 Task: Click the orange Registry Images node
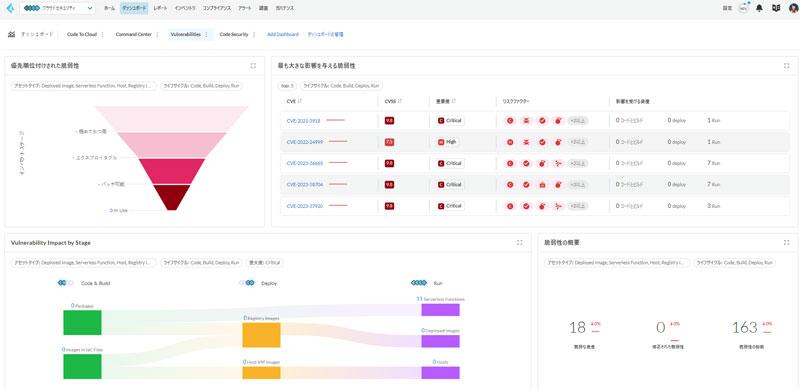click(x=261, y=335)
